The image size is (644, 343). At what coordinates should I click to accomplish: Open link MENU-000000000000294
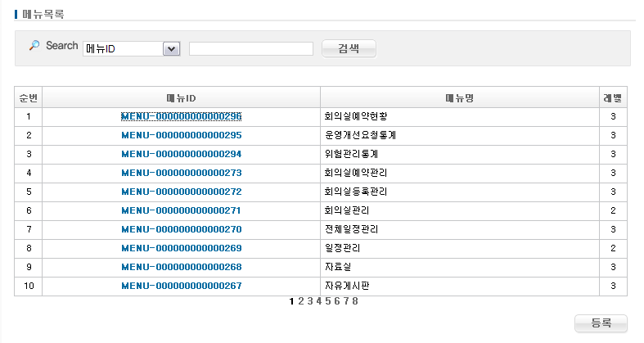coord(181,154)
